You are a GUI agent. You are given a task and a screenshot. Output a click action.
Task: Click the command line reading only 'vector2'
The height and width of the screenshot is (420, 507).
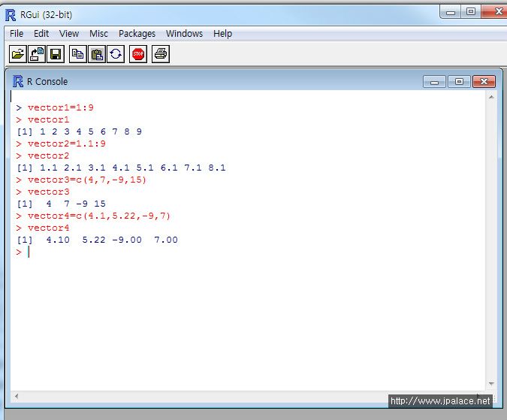[49, 156]
